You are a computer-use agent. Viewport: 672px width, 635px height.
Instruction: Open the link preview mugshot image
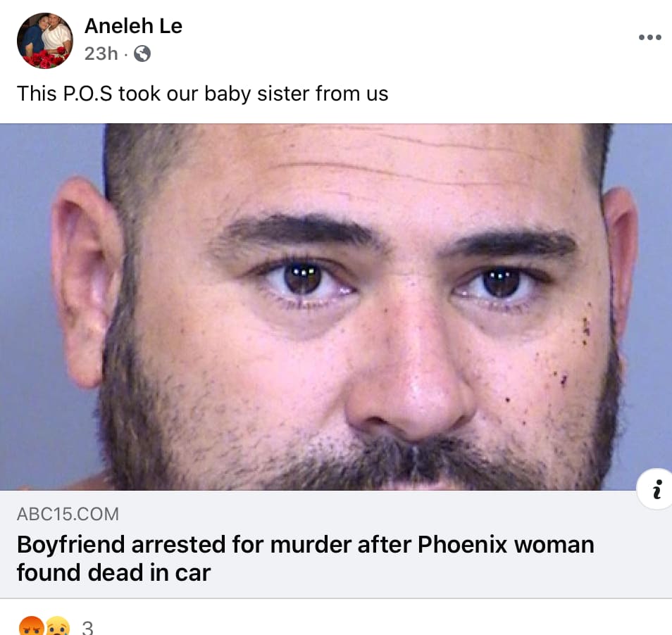pos(336,306)
